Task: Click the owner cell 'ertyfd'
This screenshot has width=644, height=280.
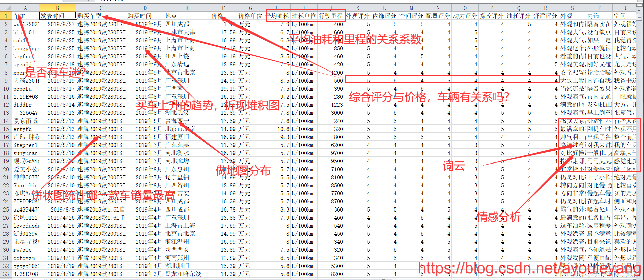Action: pyautogui.click(x=25, y=129)
